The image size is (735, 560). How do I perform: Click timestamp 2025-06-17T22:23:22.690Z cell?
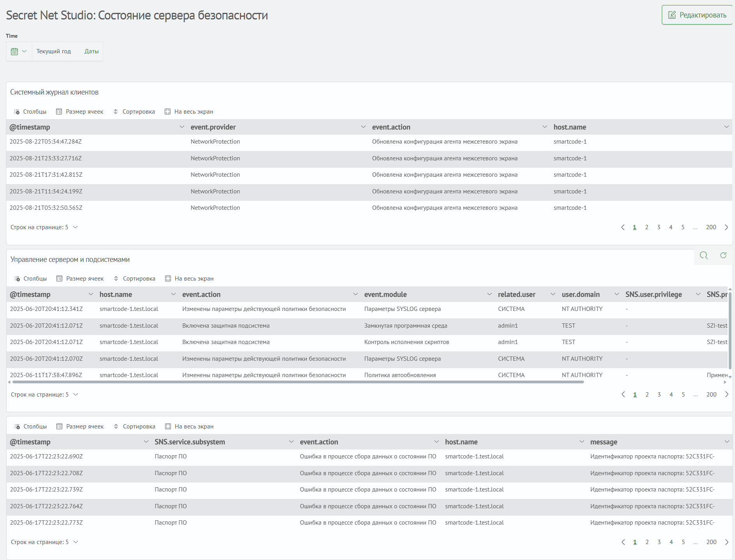point(46,456)
